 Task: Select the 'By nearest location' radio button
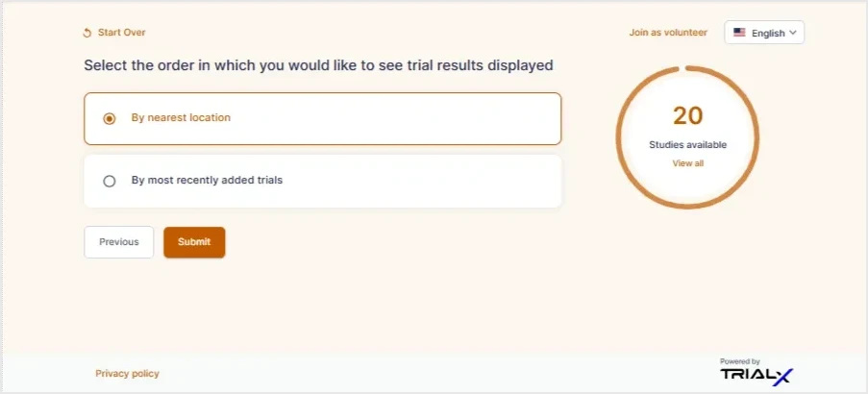(x=110, y=118)
